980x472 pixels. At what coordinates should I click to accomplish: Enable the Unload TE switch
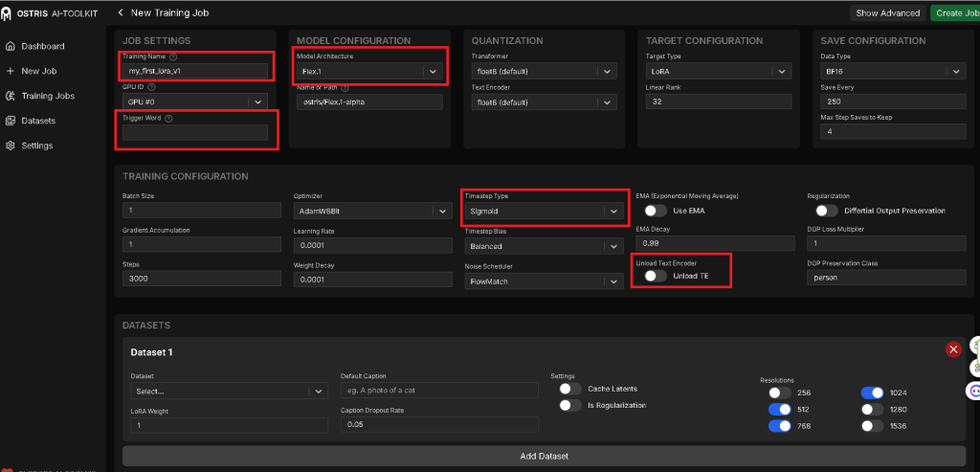[x=656, y=276]
